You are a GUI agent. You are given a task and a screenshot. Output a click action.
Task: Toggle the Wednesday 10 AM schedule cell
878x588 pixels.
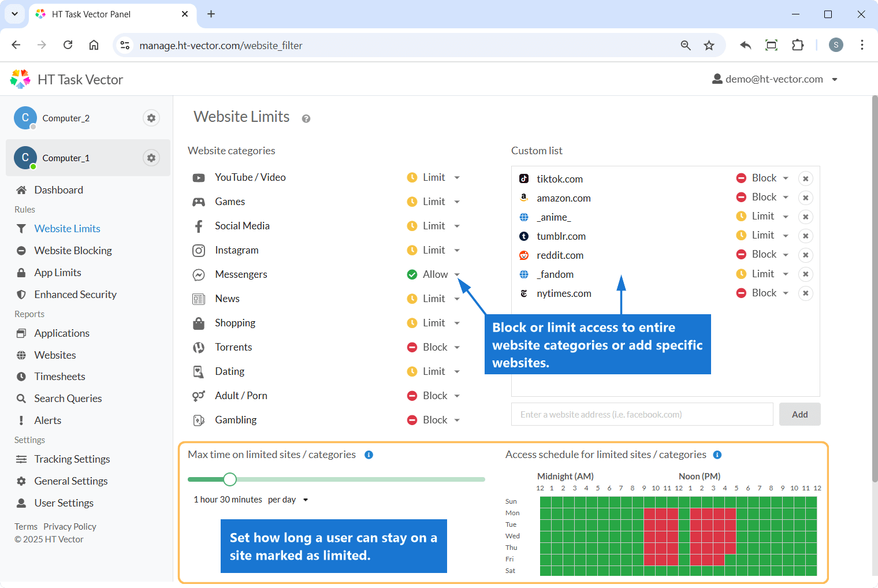pyautogui.click(x=661, y=536)
